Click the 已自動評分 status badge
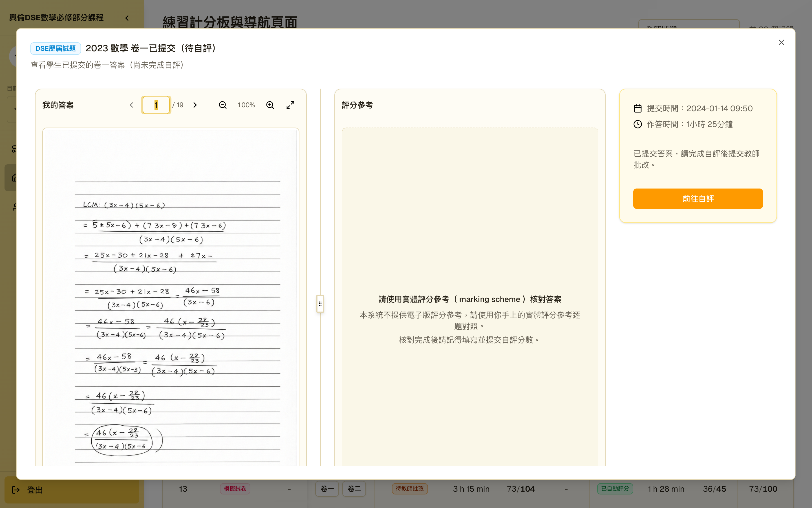The height and width of the screenshot is (508, 812). (615, 489)
